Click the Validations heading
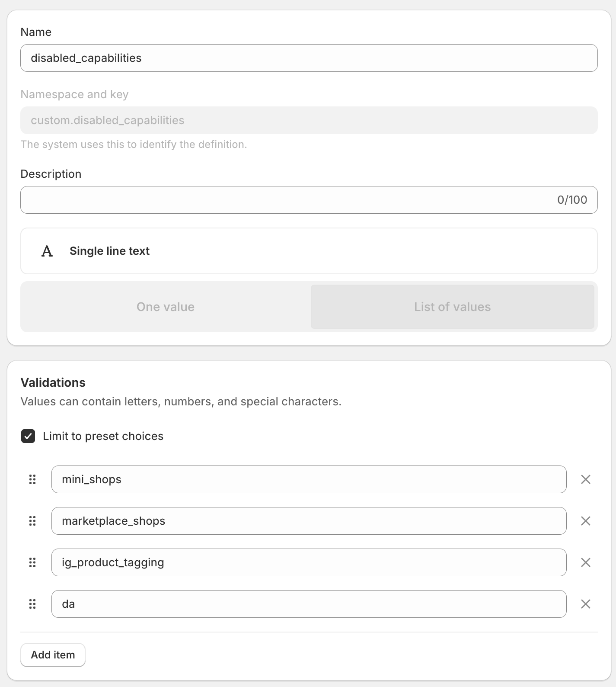This screenshot has height=687, width=616. (x=53, y=382)
